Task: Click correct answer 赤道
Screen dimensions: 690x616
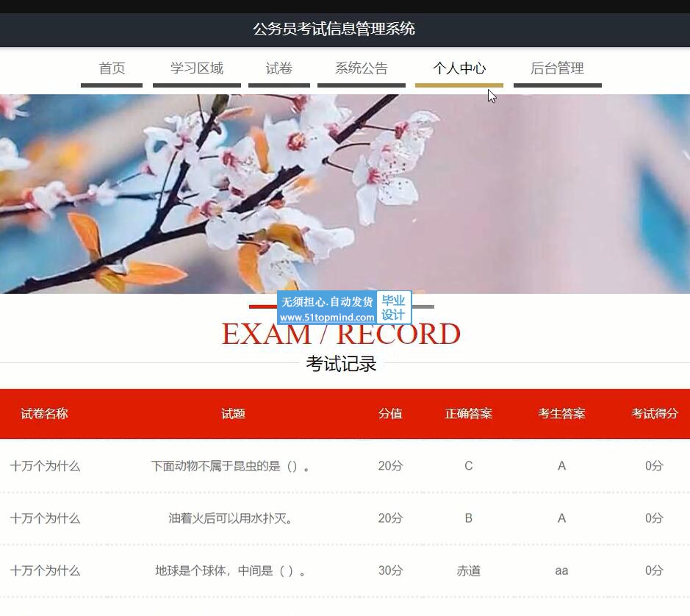Action: [468, 570]
